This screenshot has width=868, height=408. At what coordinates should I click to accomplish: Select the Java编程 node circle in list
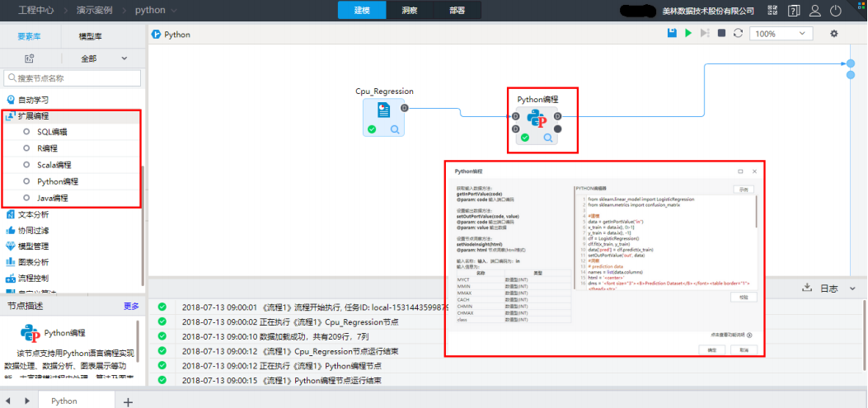(27, 198)
